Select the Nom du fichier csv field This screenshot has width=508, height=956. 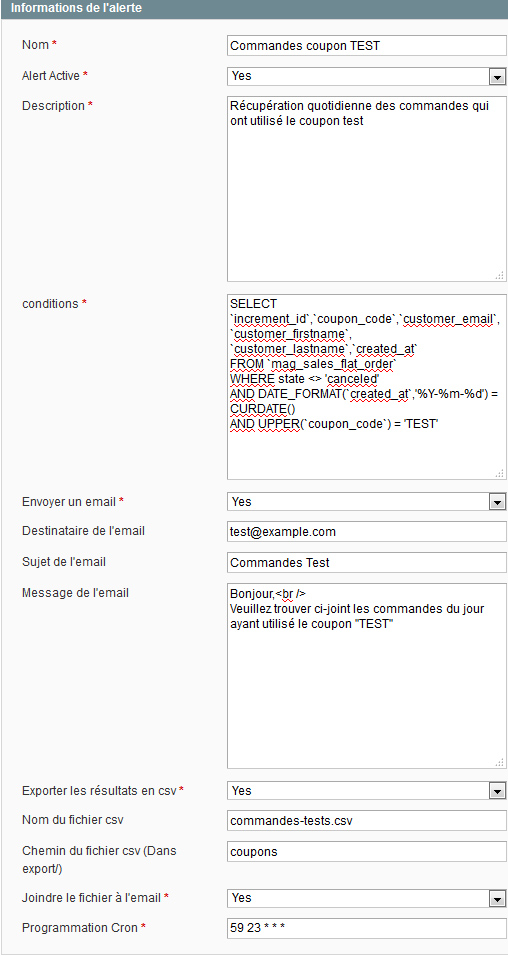pyautogui.click(x=367, y=821)
